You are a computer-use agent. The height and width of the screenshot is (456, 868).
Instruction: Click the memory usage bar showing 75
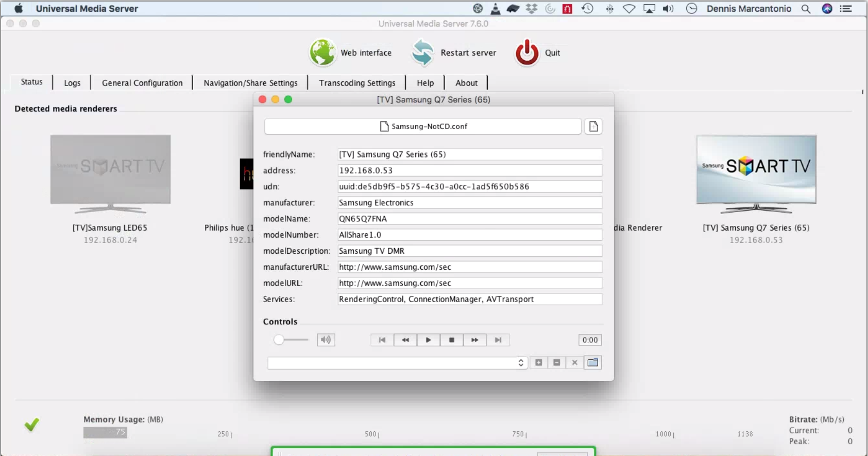(x=105, y=432)
